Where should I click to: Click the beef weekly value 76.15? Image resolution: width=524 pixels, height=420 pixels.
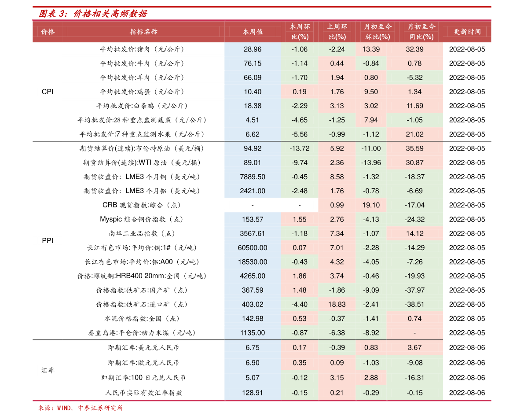pyautogui.click(x=253, y=63)
